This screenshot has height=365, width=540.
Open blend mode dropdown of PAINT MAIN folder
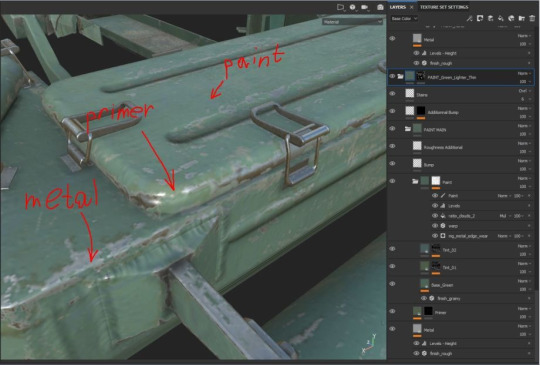(x=524, y=126)
